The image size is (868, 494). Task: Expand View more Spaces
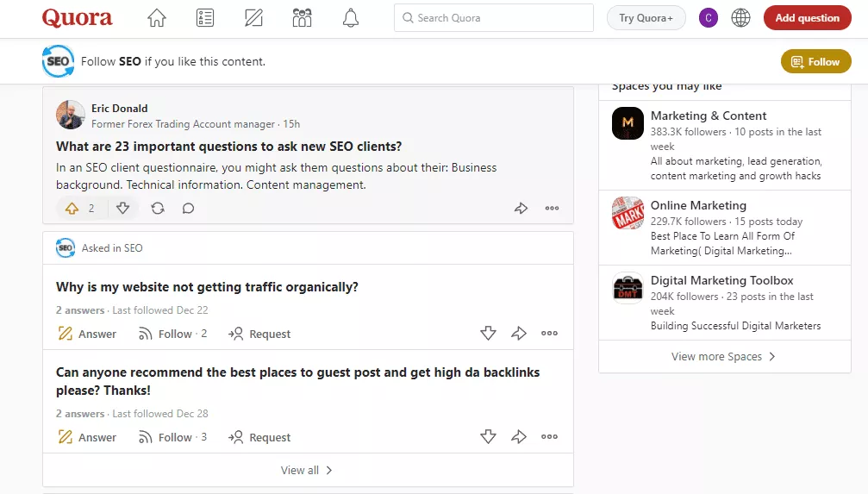[724, 356]
